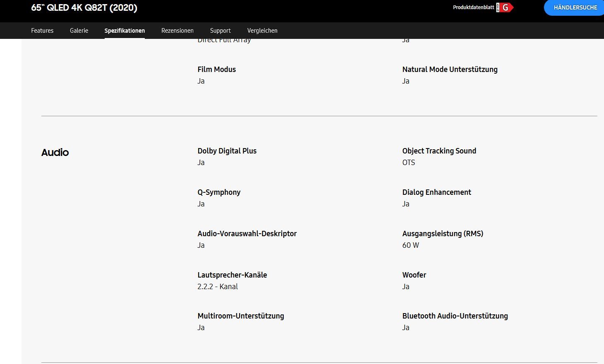Viewport: 604px width, 364px height.
Task: Select Ja under Bluetooth Audio-Unterstützung
Action: 406,328
